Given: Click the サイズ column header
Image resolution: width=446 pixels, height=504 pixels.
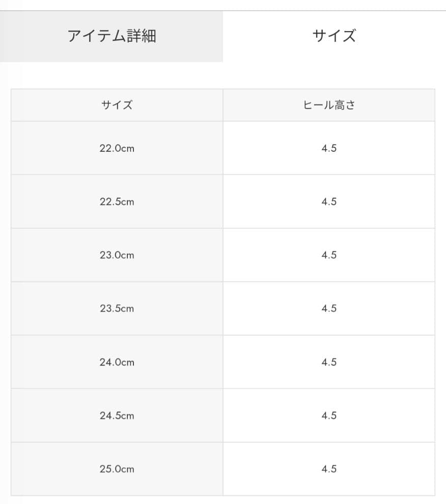Looking at the screenshot, I should (x=117, y=105).
